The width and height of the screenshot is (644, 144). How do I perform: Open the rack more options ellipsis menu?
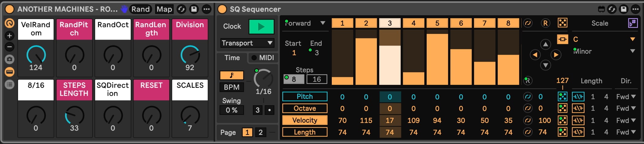207,9
